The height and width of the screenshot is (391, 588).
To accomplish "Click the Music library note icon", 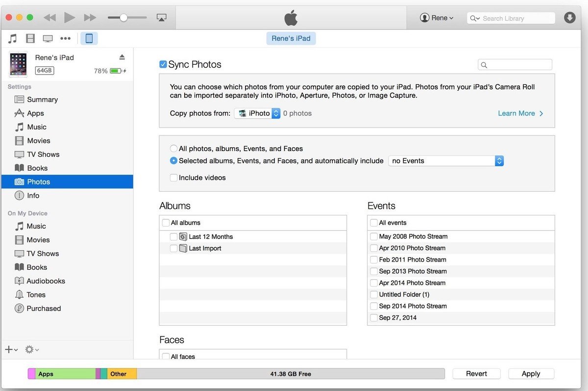I will point(13,38).
